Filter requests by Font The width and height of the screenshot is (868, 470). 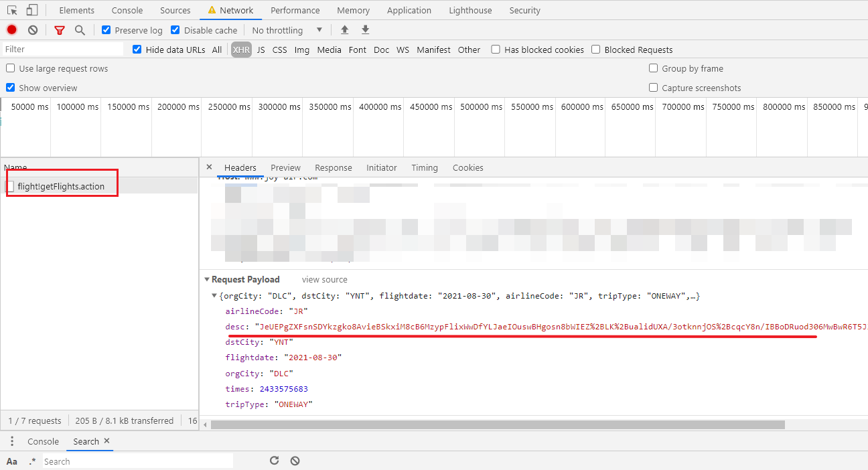(x=358, y=50)
